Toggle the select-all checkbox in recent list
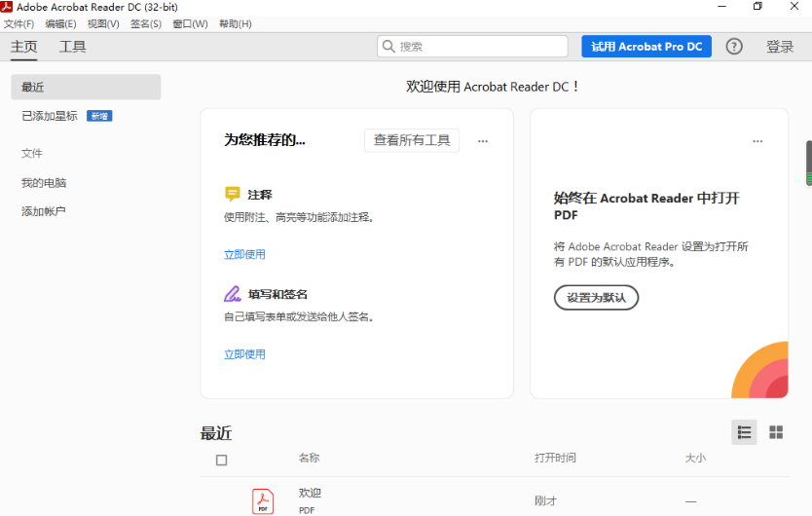 (x=221, y=460)
